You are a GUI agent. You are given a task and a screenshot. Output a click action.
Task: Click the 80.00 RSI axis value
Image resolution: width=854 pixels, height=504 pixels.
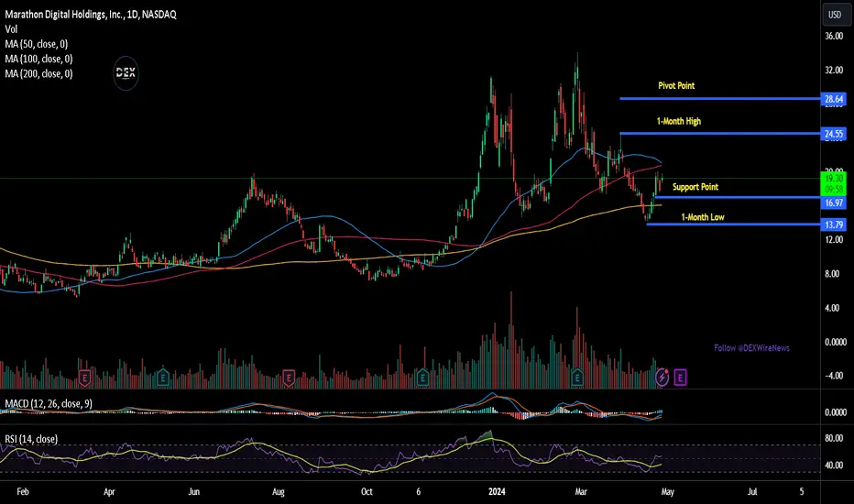pos(834,438)
